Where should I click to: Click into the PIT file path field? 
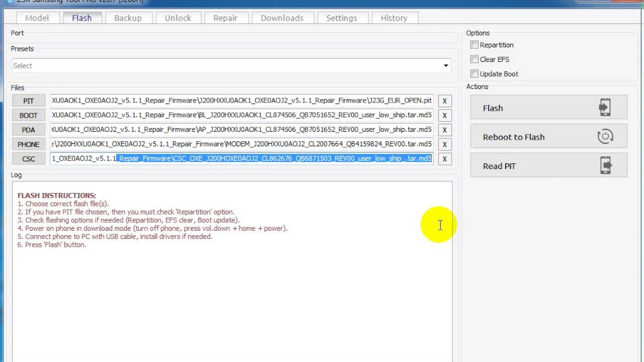tap(242, 101)
